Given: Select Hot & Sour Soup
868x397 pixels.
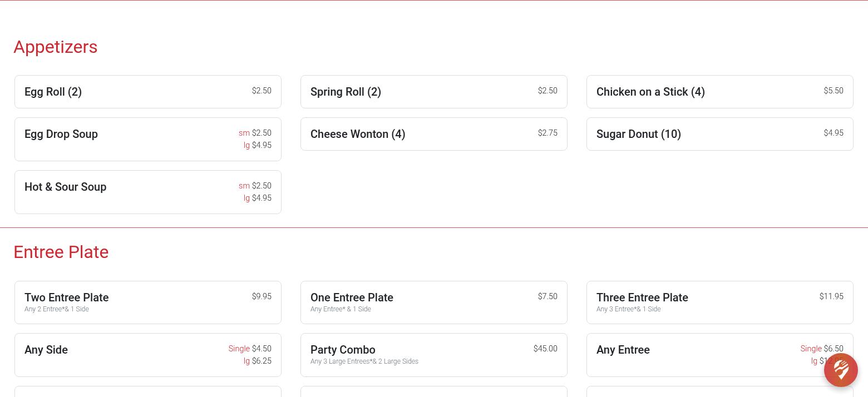Looking at the screenshot, I should coord(147,192).
